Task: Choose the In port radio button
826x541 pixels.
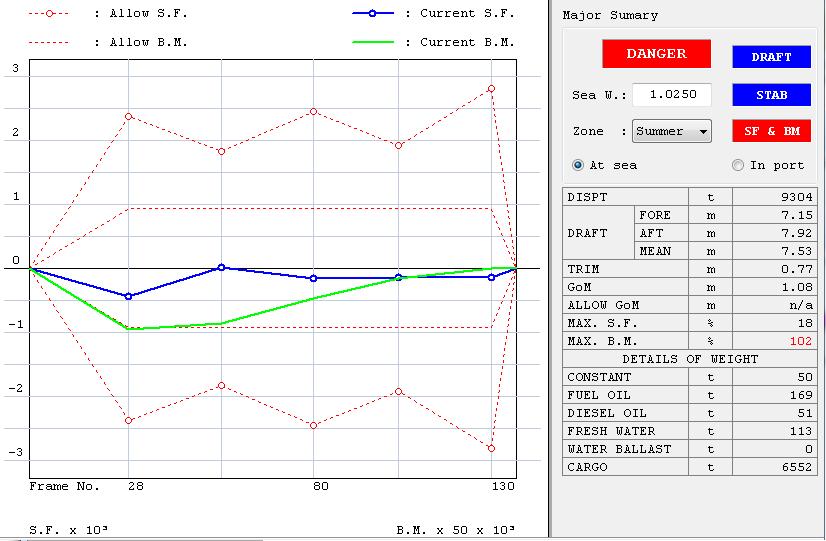Action: [x=738, y=165]
